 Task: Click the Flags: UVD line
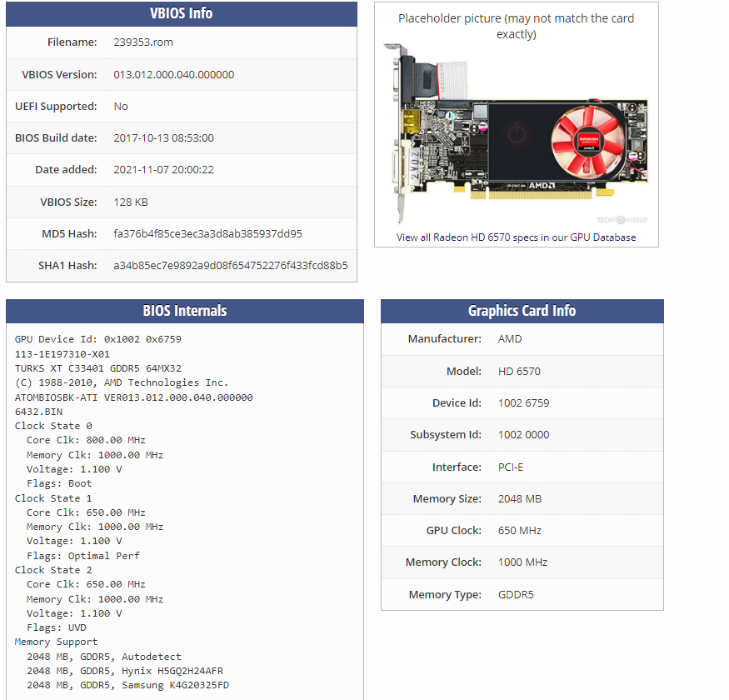[x=57, y=627]
